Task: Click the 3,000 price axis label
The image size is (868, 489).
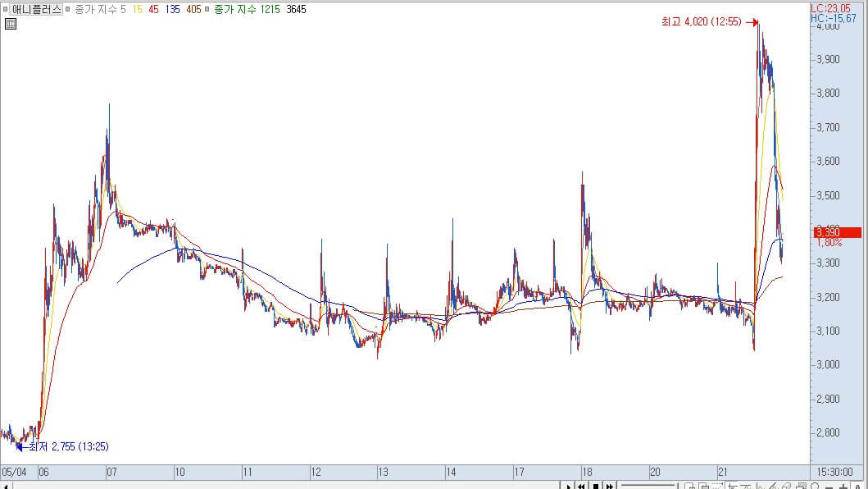Action: pyautogui.click(x=828, y=365)
